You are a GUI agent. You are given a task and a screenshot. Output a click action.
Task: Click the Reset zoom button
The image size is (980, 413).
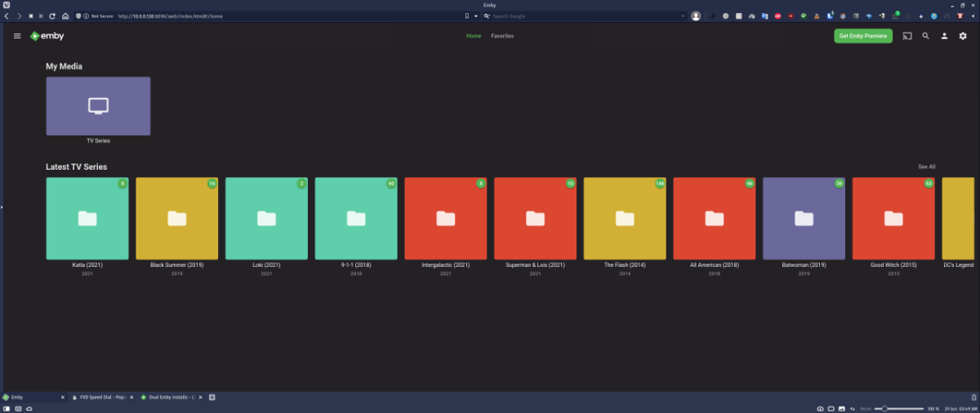click(866, 408)
